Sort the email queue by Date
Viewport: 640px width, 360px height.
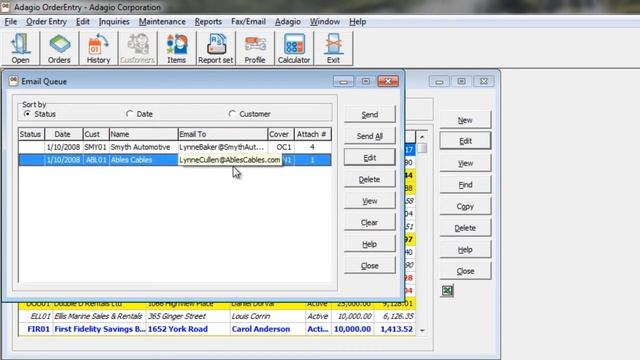coord(140,114)
